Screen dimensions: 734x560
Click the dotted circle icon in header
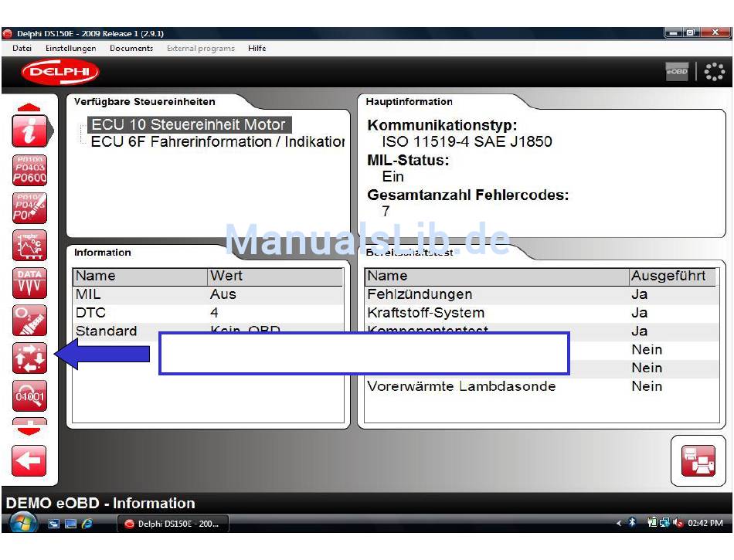coord(715,72)
